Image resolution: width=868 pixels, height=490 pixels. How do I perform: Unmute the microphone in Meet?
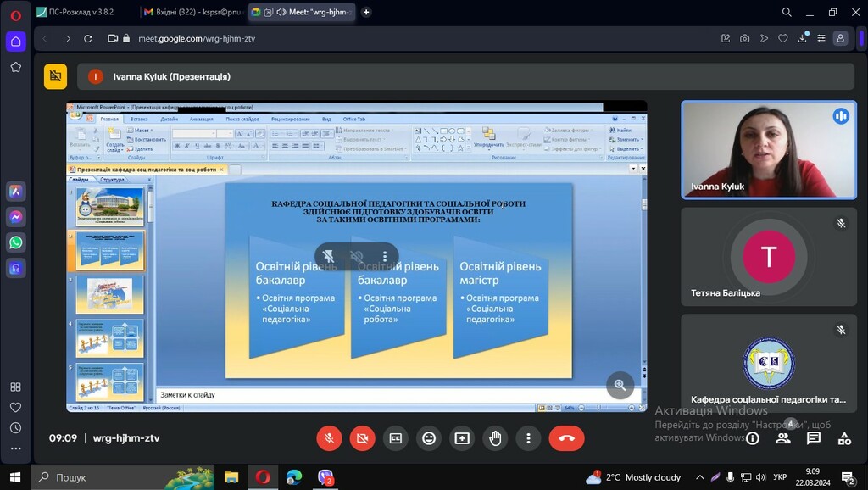[329, 438]
